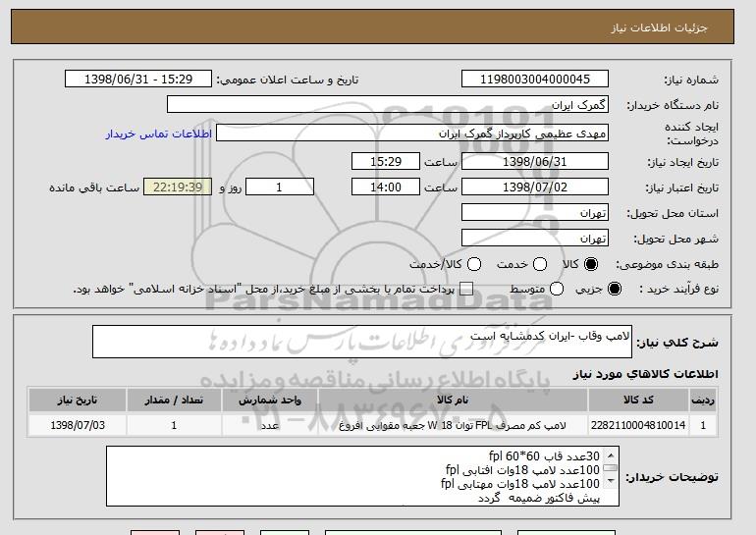
Task: Click product name cell لامپ کم مصرف FPL
Action: point(453,425)
